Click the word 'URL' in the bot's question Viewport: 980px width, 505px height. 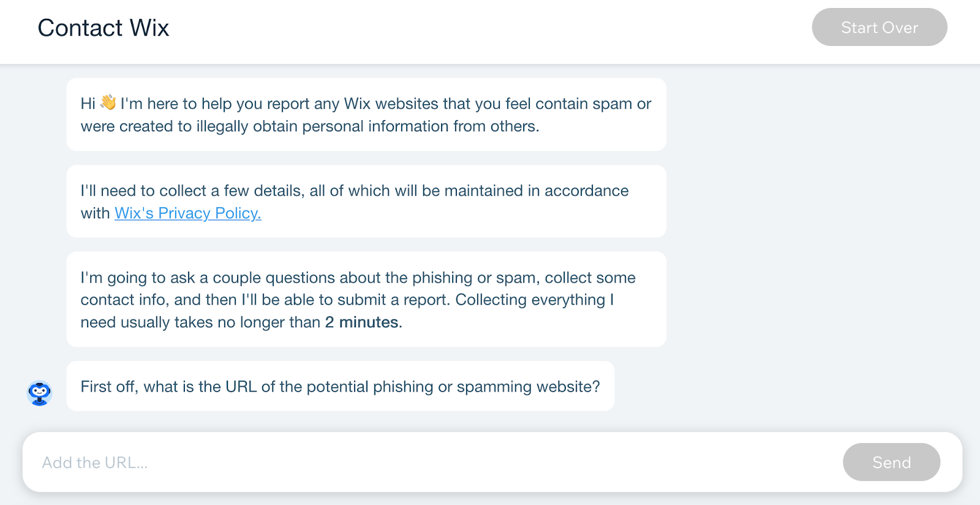241,387
